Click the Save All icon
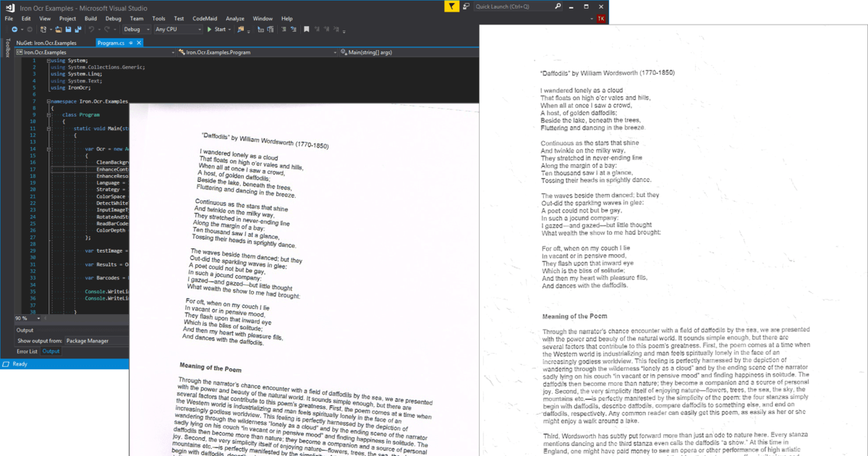 point(78,30)
